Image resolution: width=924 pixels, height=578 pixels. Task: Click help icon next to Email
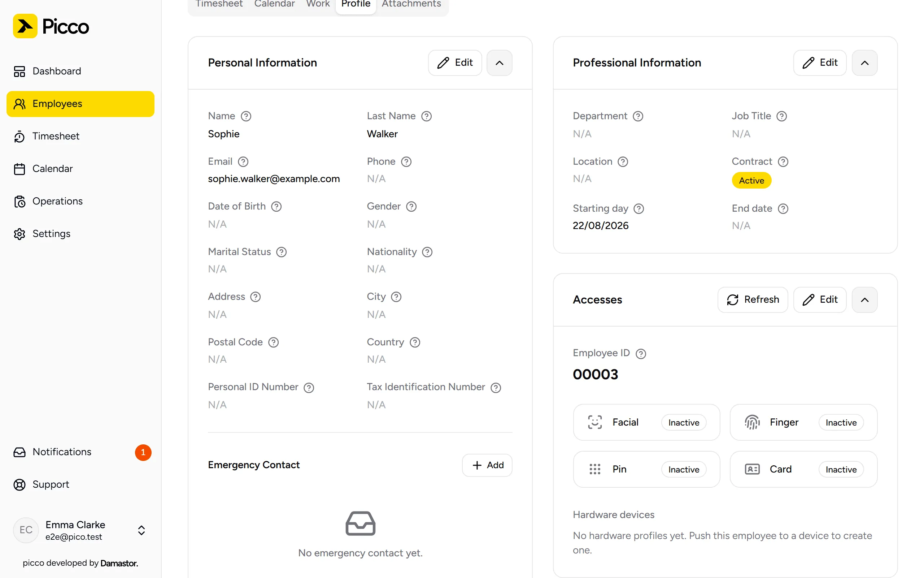[x=243, y=162]
